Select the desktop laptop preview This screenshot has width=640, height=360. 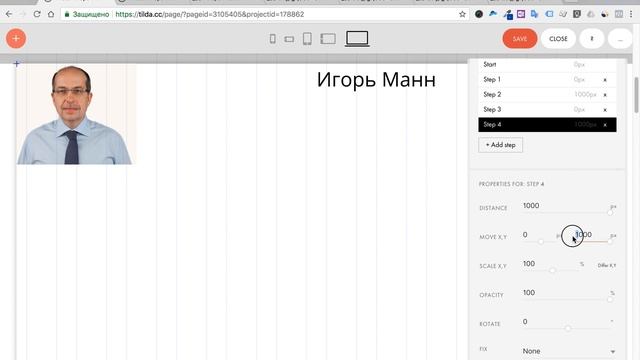(357, 39)
